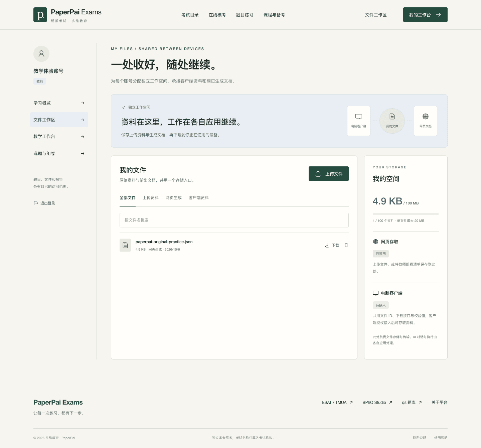481x448 pixels.
Task: Click the 待接入 status badge
Action: point(381,305)
